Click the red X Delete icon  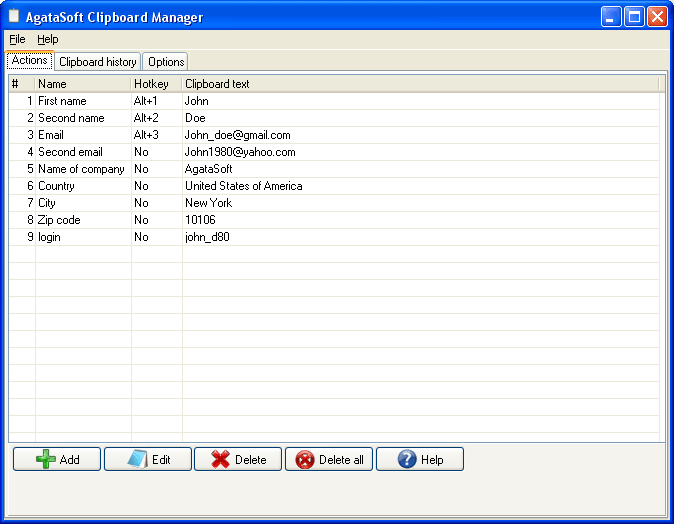pos(221,459)
